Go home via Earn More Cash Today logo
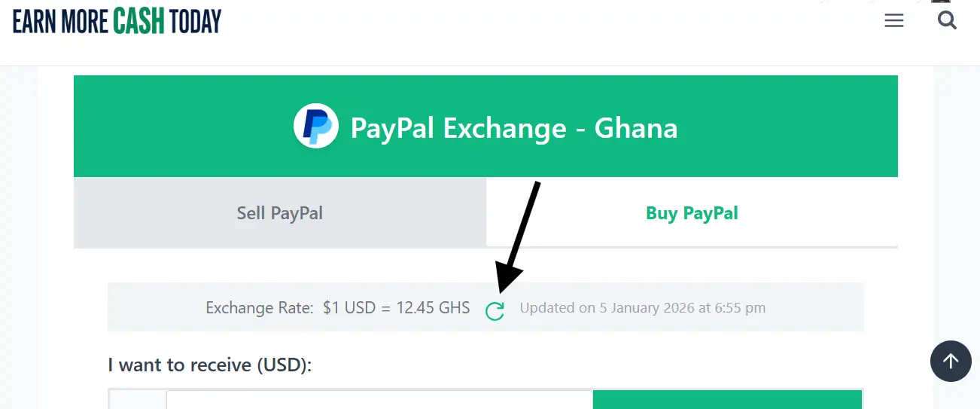The image size is (980, 409). [x=117, y=21]
